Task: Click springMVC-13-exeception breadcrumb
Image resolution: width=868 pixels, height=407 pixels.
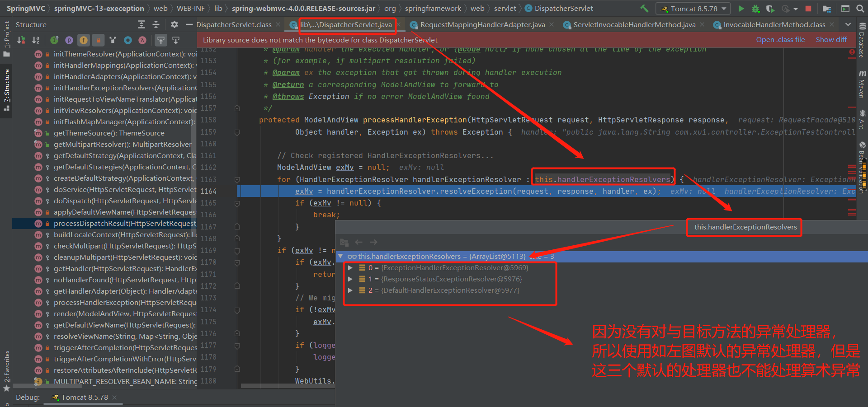Action: coord(99,8)
